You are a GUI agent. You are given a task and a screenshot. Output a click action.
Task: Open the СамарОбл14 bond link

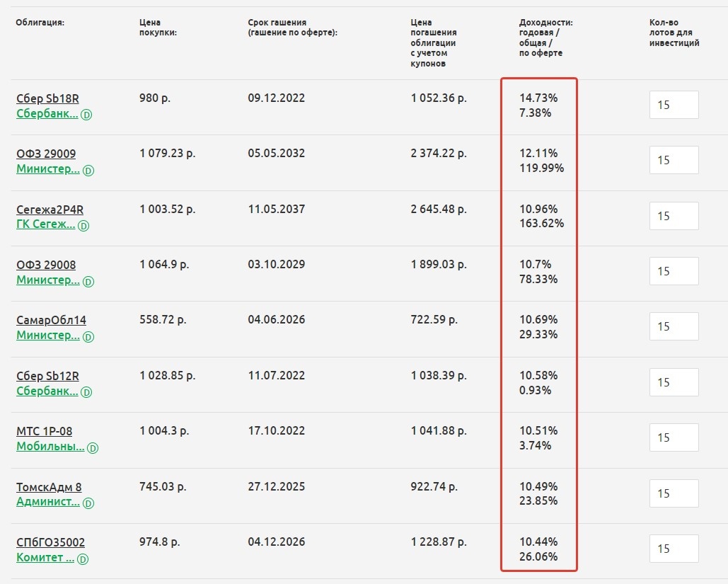[x=51, y=320]
